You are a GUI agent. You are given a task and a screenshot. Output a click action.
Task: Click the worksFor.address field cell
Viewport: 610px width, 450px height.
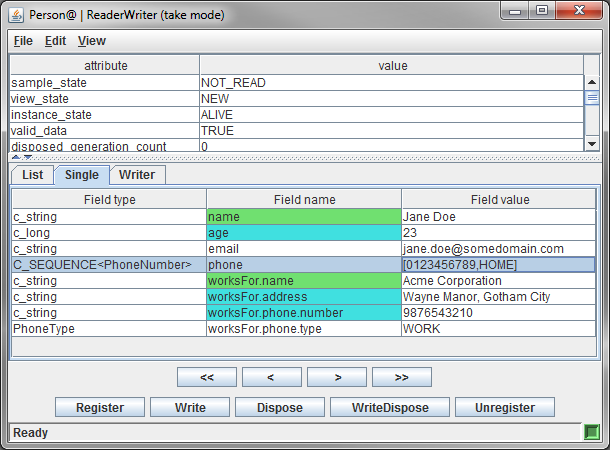pos(304,296)
